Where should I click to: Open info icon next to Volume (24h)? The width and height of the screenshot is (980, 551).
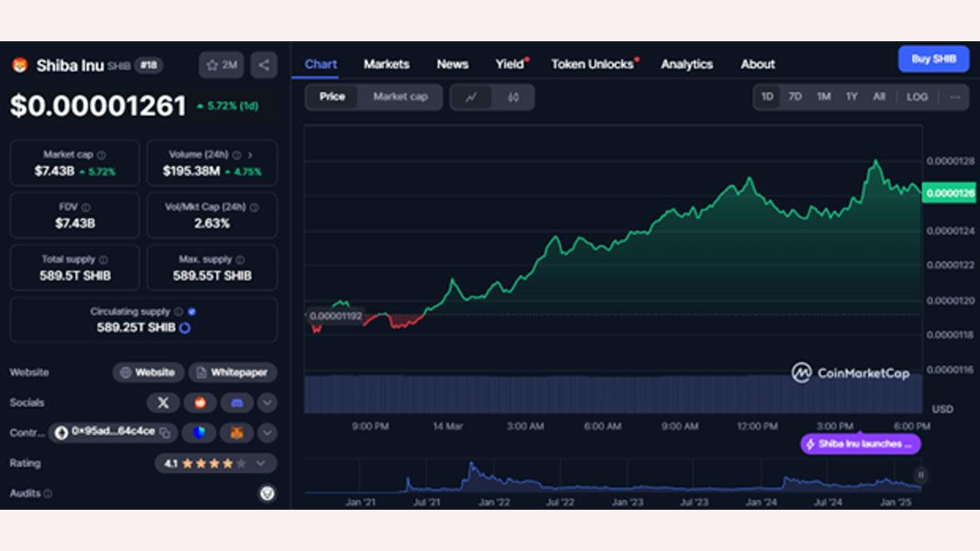coord(237,155)
